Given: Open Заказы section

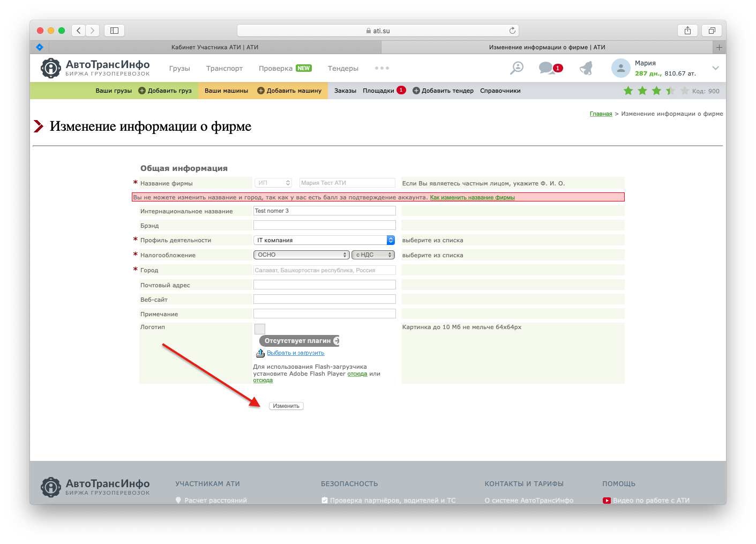Looking at the screenshot, I should coord(345,91).
